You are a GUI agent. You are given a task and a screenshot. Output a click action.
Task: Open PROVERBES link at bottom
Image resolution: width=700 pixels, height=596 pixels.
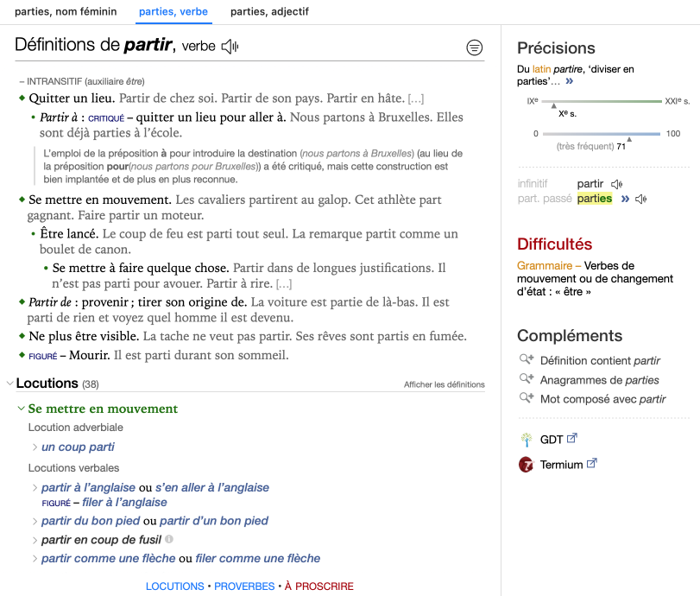[244, 586]
